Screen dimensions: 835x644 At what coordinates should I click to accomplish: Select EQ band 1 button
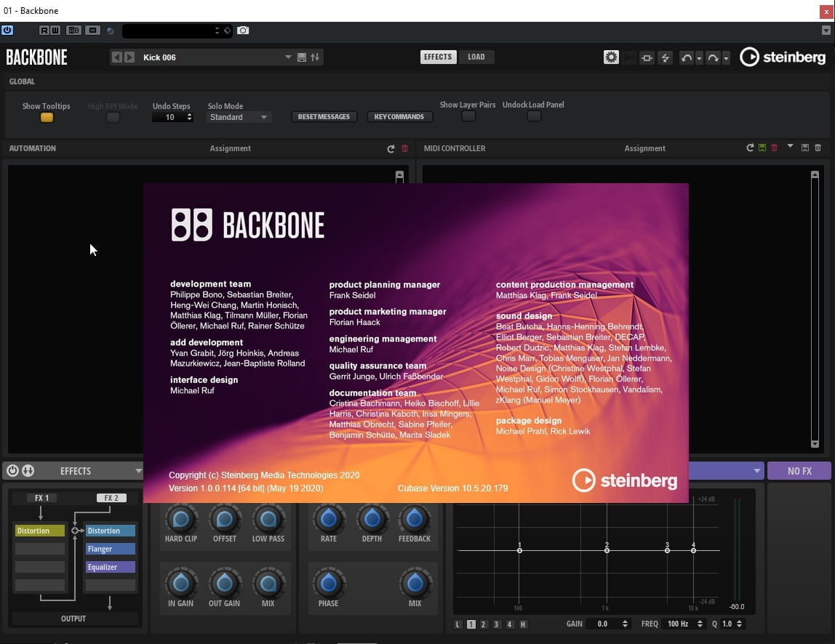tap(471, 624)
